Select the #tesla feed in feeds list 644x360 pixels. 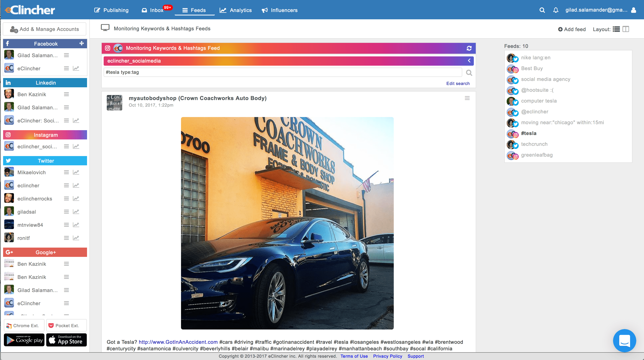point(529,133)
